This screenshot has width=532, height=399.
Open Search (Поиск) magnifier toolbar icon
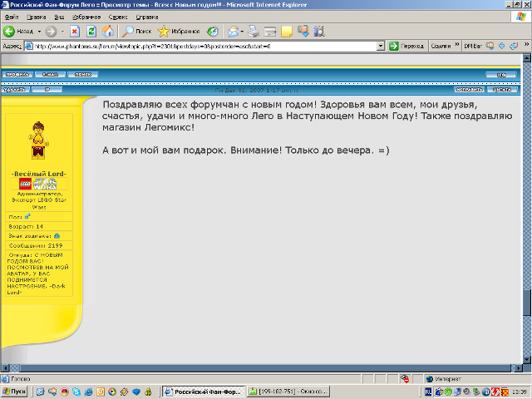coord(128,32)
